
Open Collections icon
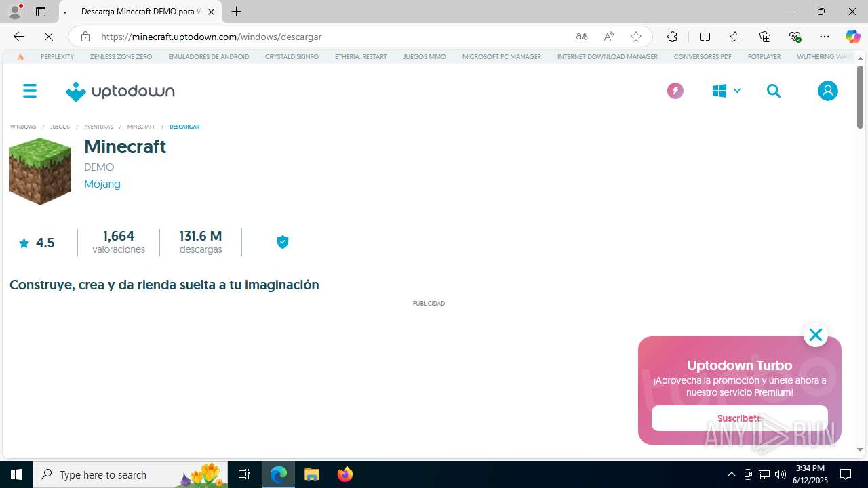pos(765,37)
